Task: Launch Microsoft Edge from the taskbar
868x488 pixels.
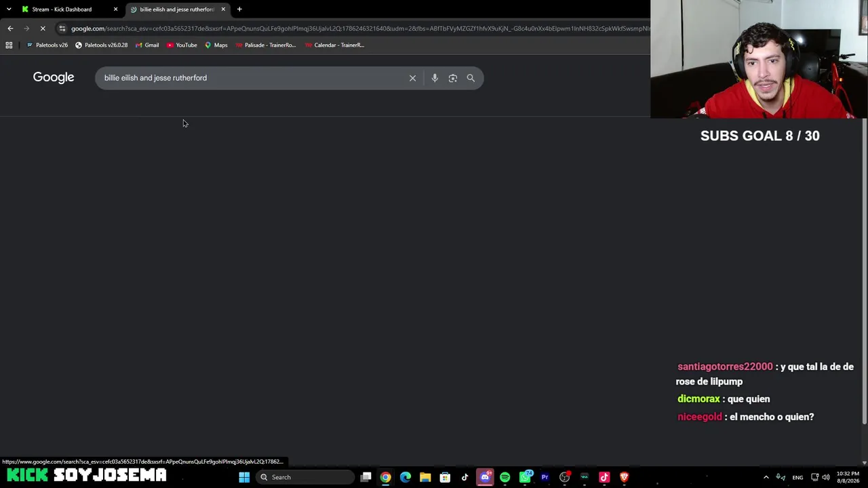Action: tap(406, 477)
